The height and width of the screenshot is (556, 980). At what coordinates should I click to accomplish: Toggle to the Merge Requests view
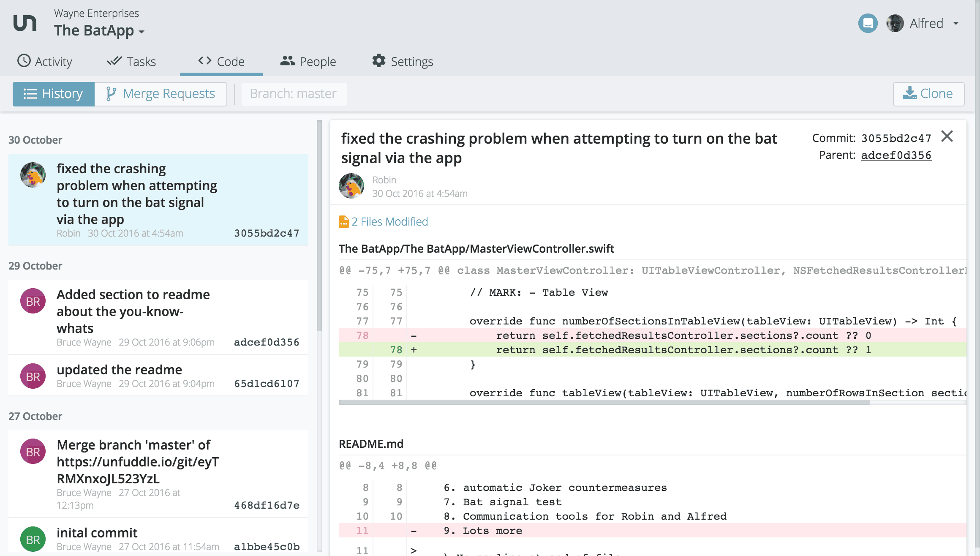tap(161, 94)
